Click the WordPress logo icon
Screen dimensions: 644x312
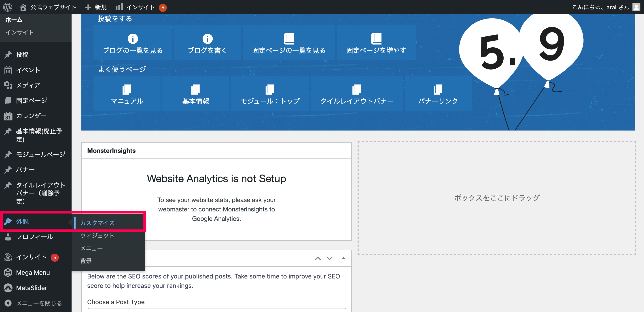point(8,7)
